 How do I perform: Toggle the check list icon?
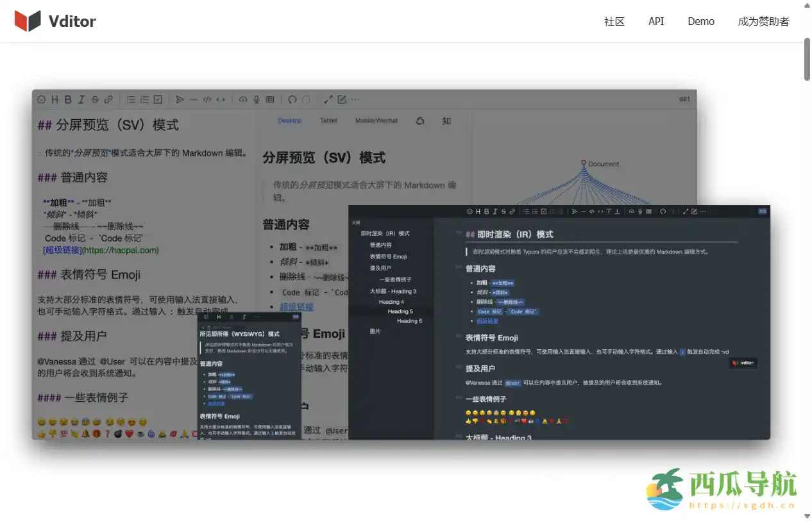[158, 99]
